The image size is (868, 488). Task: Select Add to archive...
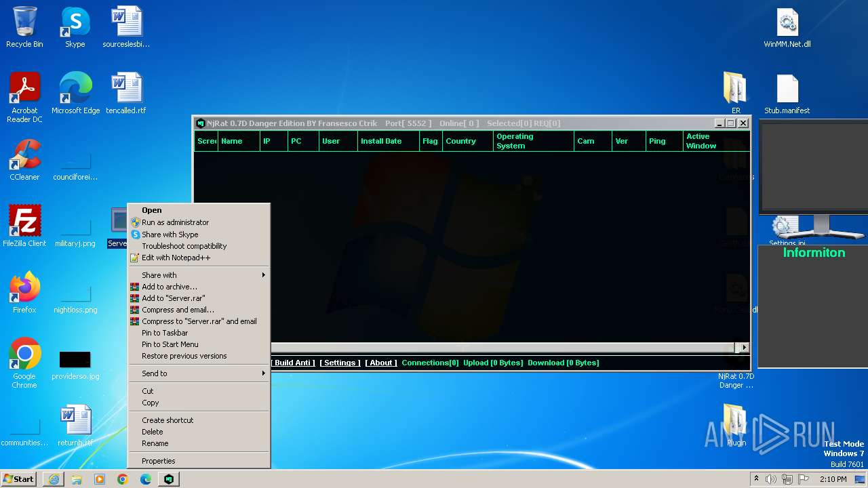click(x=199, y=287)
